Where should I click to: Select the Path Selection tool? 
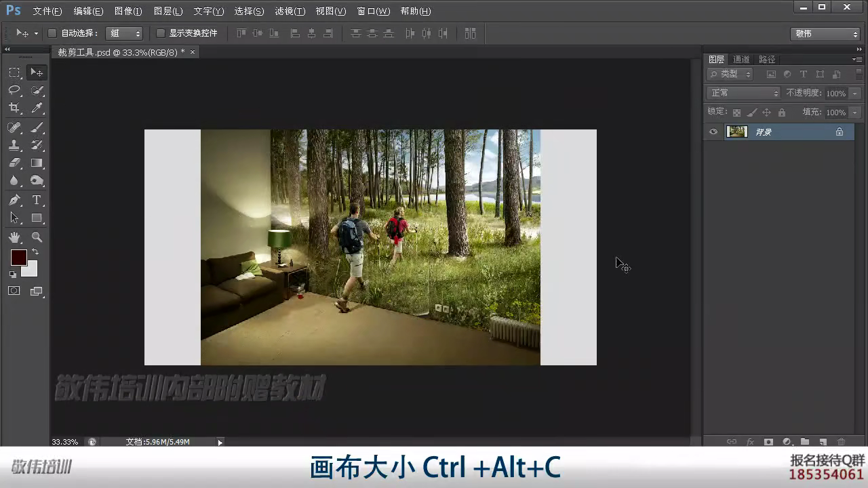(x=14, y=218)
